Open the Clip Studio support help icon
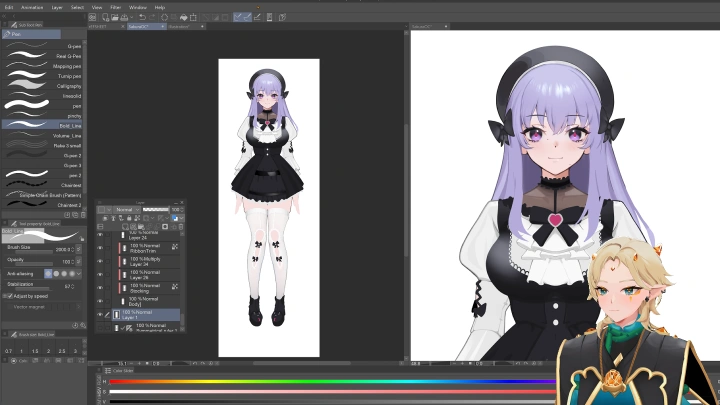 pyautogui.click(x=282, y=17)
